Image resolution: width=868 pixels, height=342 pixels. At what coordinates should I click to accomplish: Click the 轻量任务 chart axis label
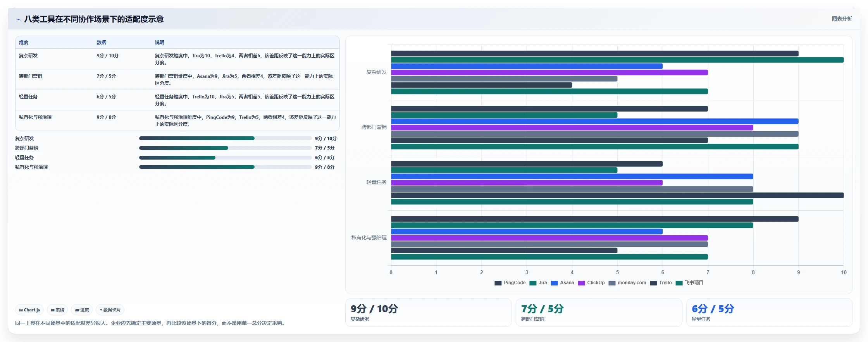pyautogui.click(x=376, y=182)
